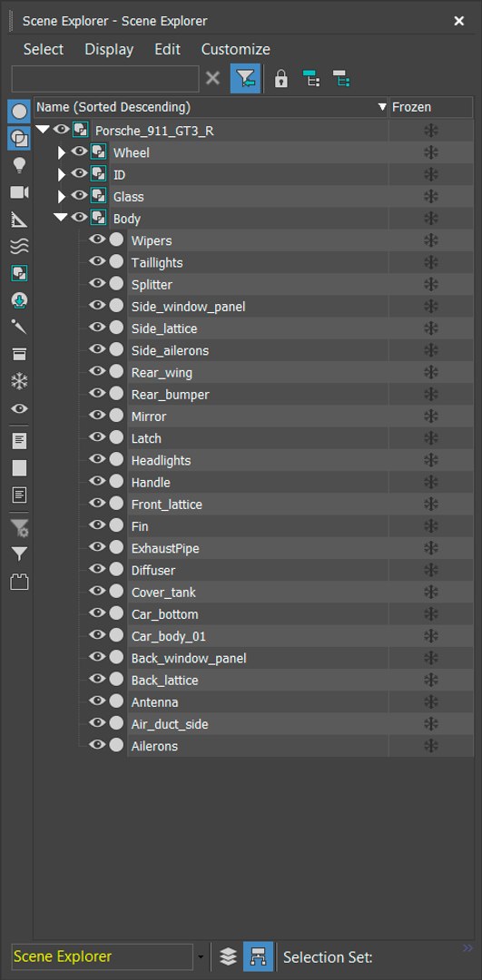Click Name (Sorted Descending) column header
The width and height of the screenshot is (482, 980).
(x=211, y=107)
